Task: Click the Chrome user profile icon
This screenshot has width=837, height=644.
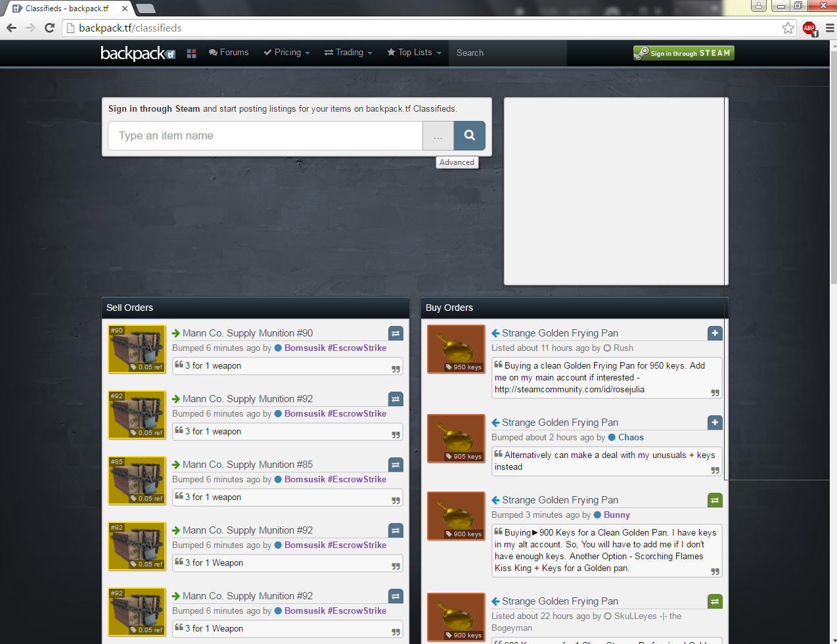Action: coord(758,5)
